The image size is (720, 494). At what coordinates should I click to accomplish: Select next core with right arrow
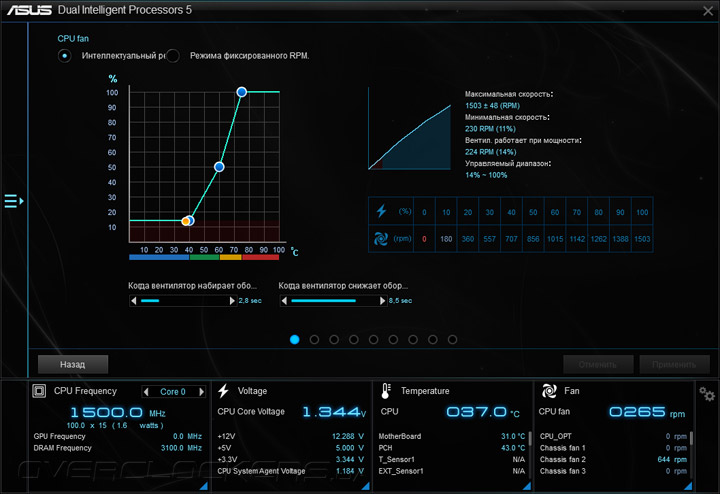click(x=201, y=392)
